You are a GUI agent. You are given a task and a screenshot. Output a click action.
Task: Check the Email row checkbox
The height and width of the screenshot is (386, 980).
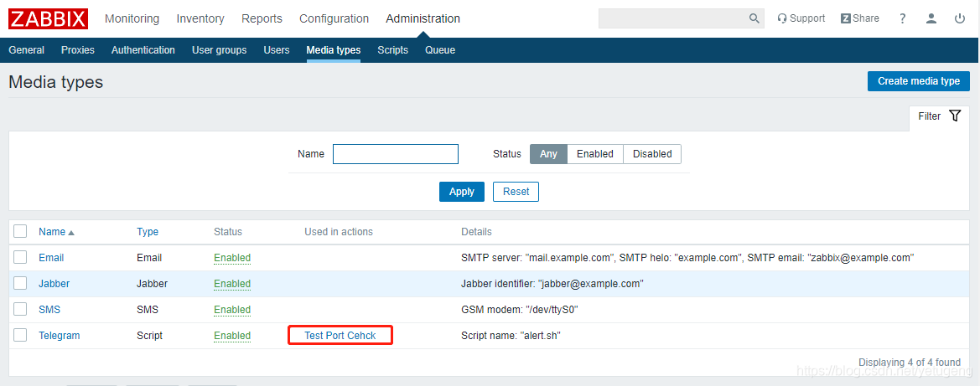click(20, 257)
